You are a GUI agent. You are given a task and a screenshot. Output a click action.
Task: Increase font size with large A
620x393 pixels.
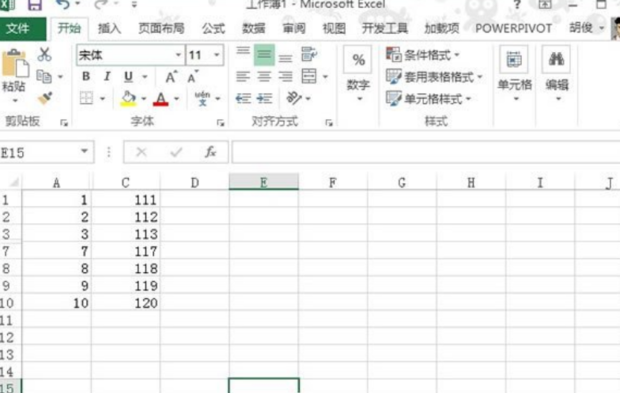tap(171, 77)
